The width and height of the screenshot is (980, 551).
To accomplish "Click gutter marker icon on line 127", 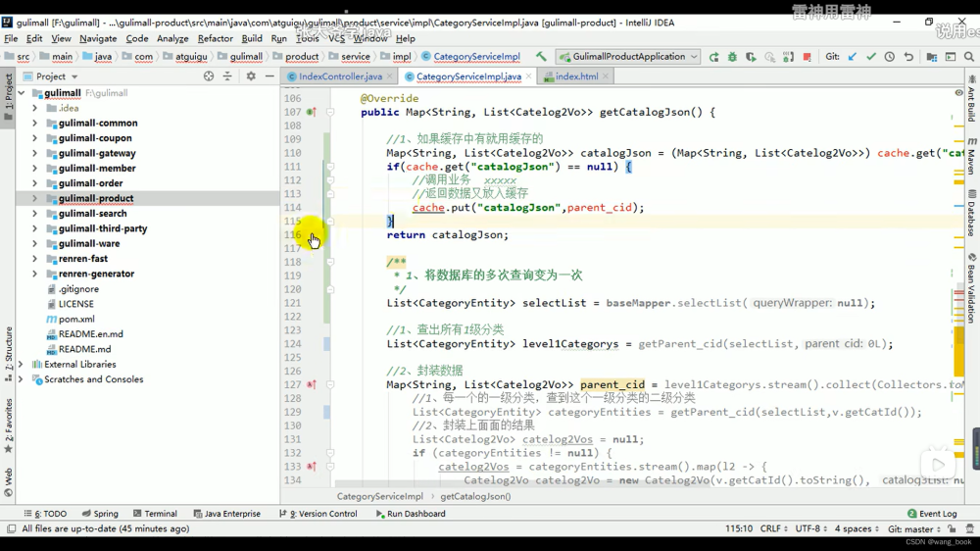I will click(x=312, y=384).
